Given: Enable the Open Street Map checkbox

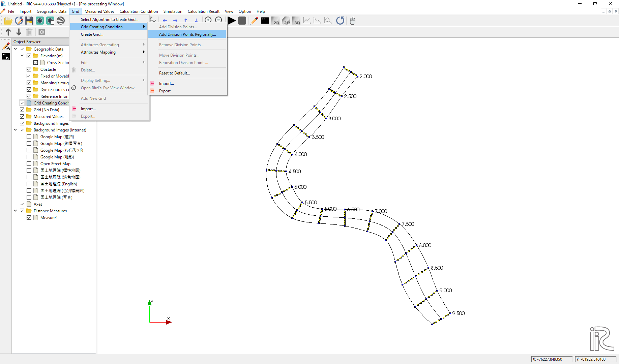Looking at the screenshot, I should [x=29, y=164].
